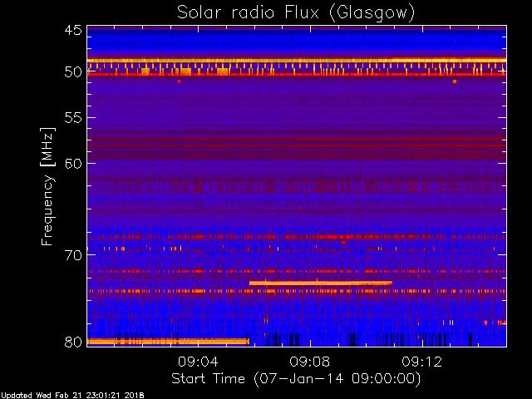Click the 50 frequency tick label
Image resolution: width=532 pixels, height=399 pixels.
(x=73, y=72)
